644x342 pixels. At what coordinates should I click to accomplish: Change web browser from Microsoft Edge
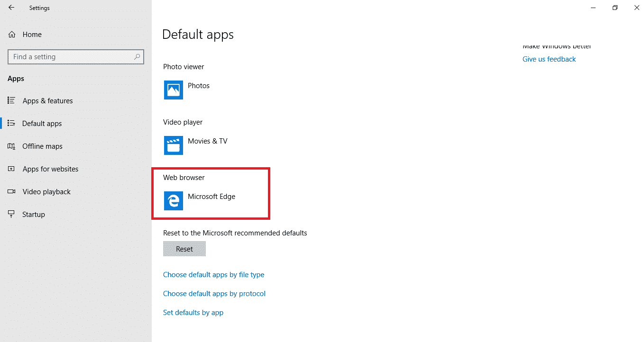tap(211, 197)
